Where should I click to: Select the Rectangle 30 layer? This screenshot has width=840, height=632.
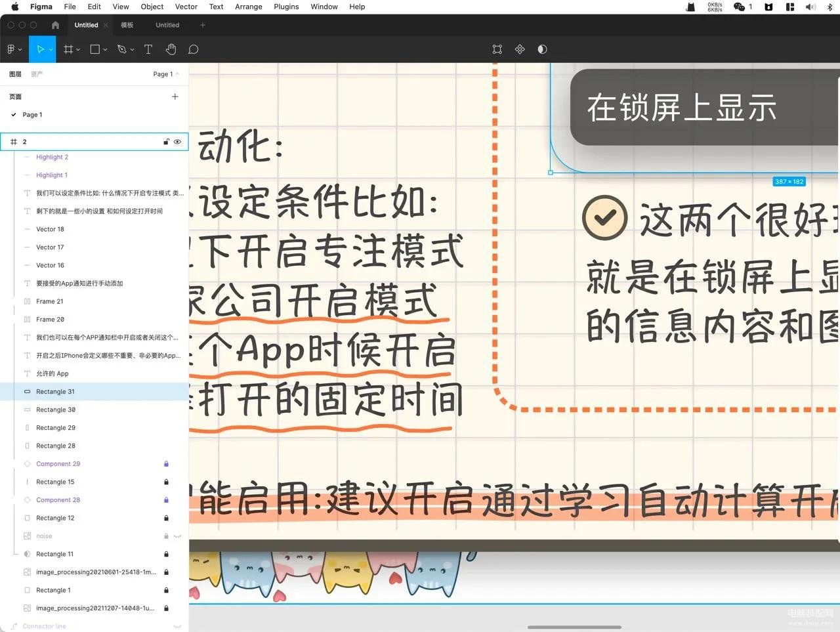click(56, 410)
